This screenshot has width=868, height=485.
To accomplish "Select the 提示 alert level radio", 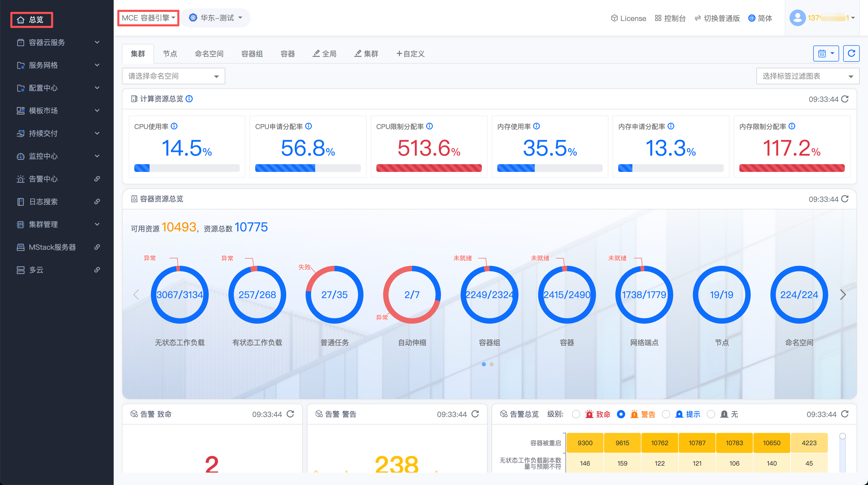I will click(x=666, y=414).
